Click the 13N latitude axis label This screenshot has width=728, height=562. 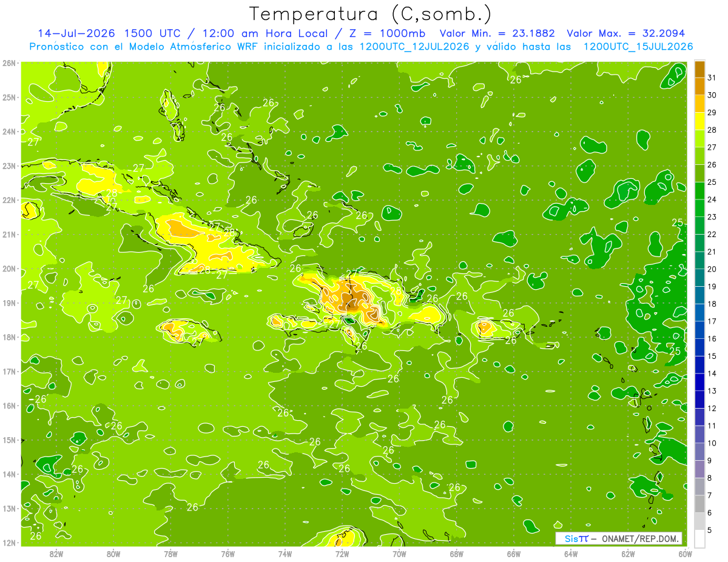(9, 509)
